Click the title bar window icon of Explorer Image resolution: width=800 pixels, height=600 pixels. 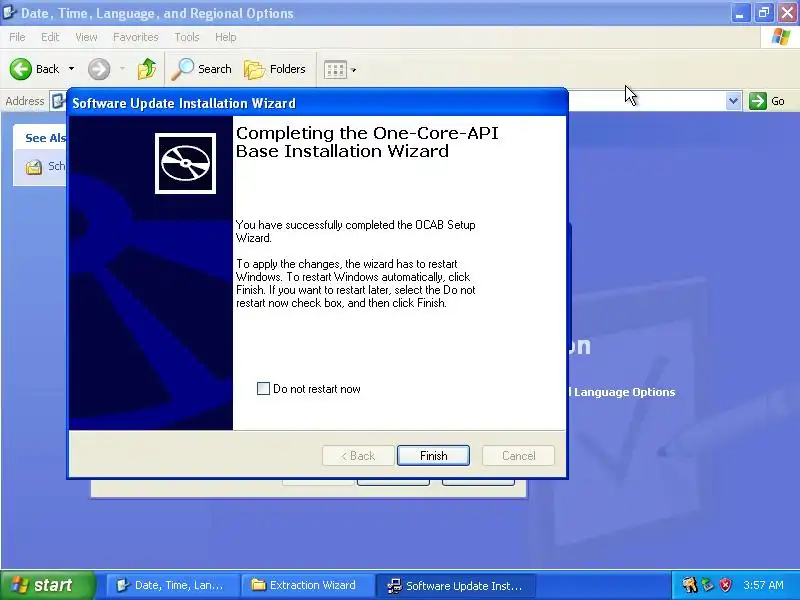[x=9, y=12]
